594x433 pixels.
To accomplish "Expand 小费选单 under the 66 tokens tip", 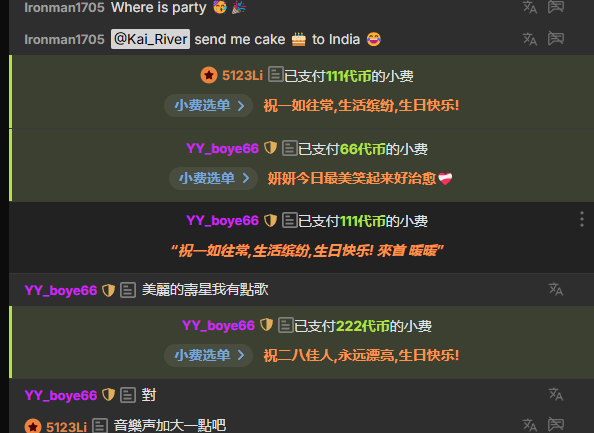I will tap(213, 178).
